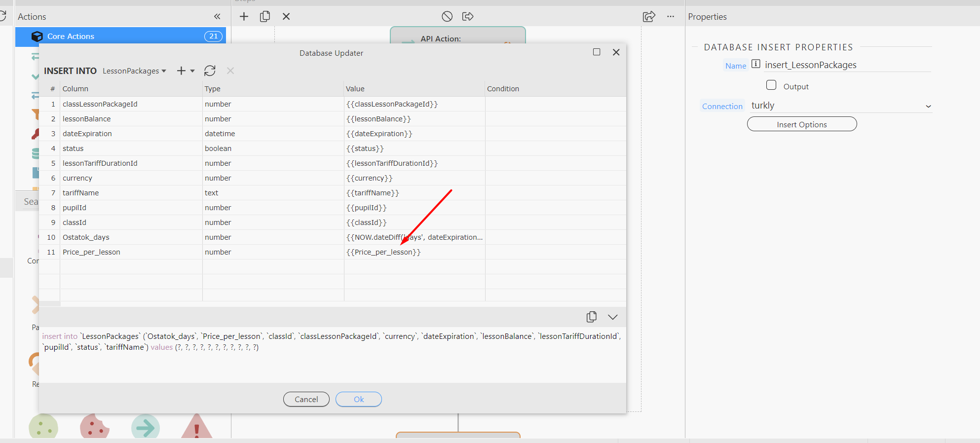Remove selected column with greyed X icon

click(230, 71)
